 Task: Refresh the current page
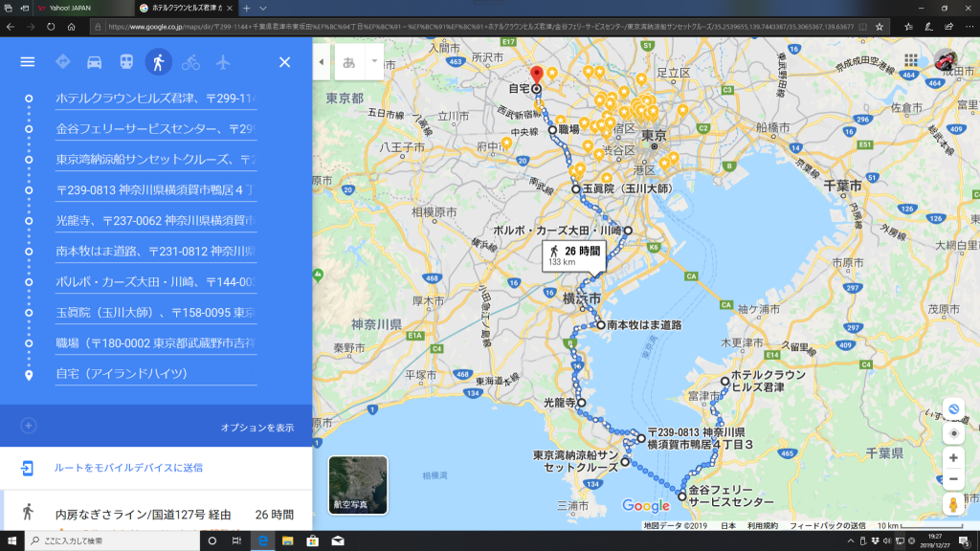pos(51,27)
